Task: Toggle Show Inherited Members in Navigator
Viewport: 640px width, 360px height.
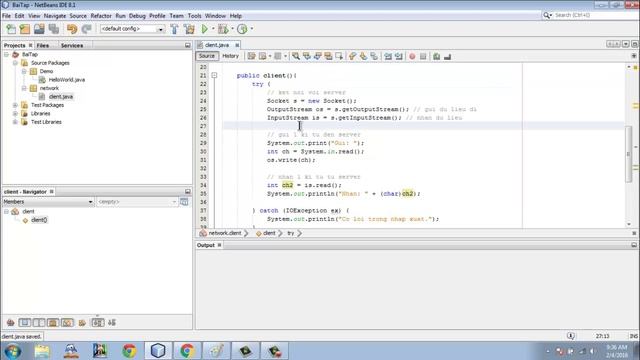Action: point(11,323)
